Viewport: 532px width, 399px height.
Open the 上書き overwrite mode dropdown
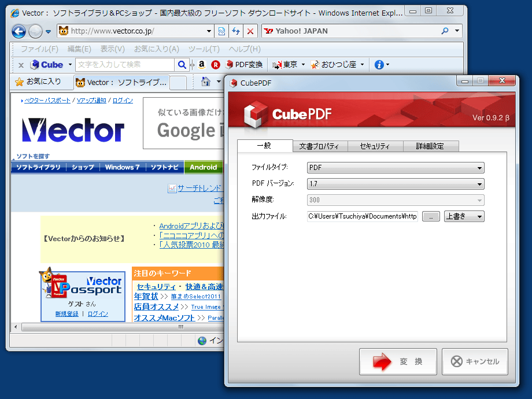pyautogui.click(x=464, y=216)
